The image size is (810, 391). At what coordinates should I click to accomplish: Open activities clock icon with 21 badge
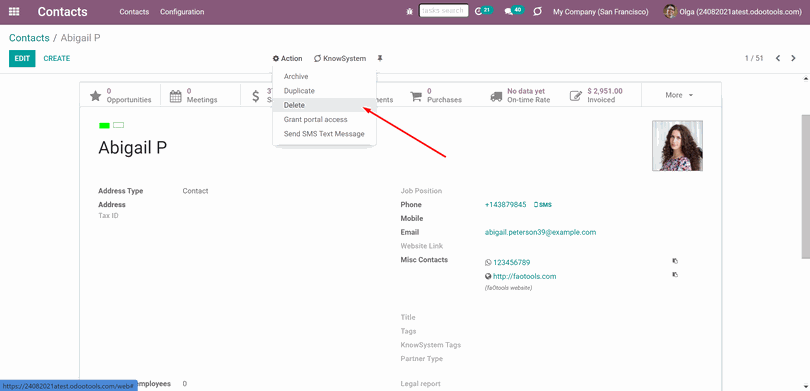(x=478, y=11)
